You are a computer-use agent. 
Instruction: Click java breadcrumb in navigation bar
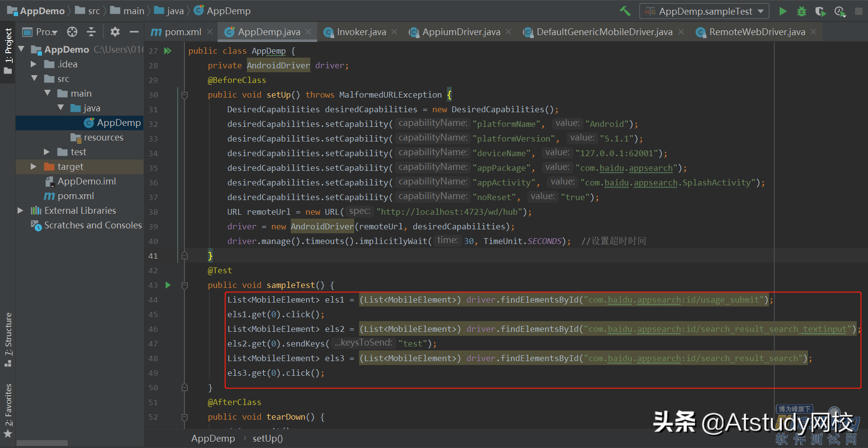(169, 11)
